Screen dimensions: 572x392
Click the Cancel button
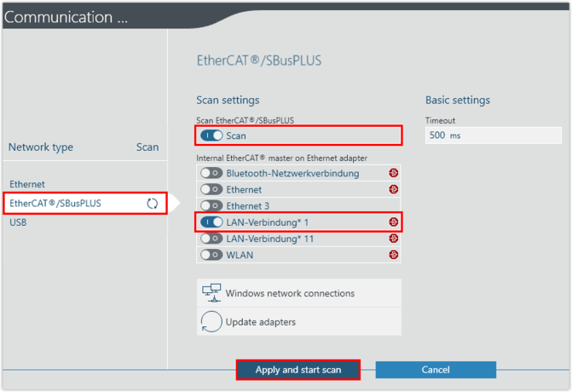pyautogui.click(x=436, y=370)
